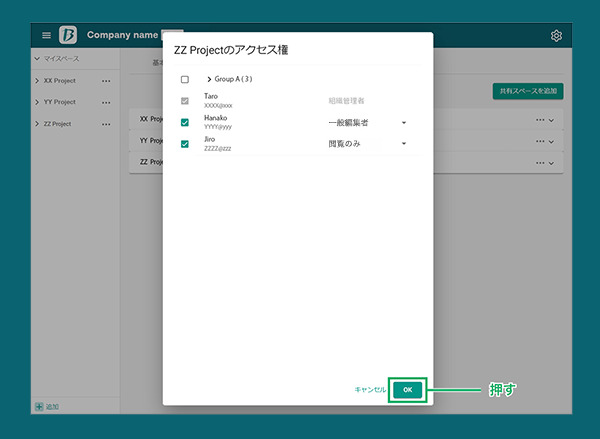Collapse the マイスペース section
600x439 pixels.
(37, 60)
